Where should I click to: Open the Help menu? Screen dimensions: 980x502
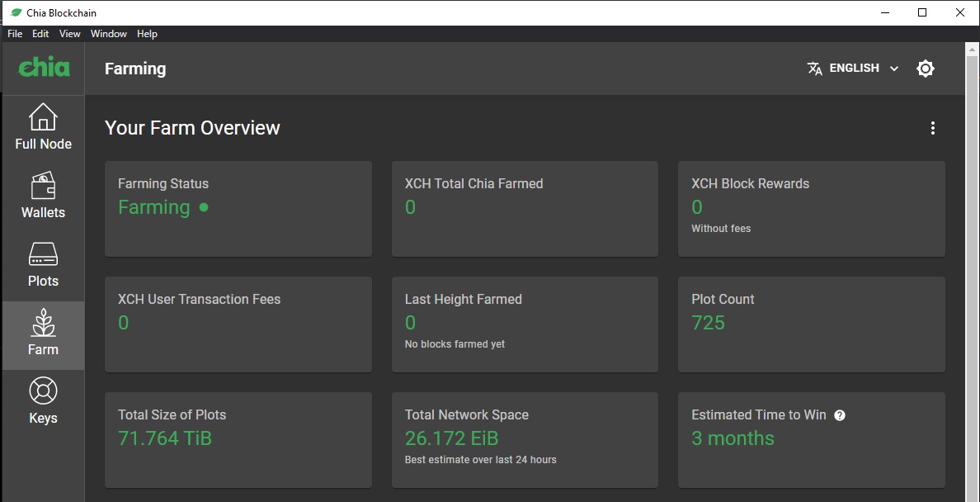pos(147,34)
